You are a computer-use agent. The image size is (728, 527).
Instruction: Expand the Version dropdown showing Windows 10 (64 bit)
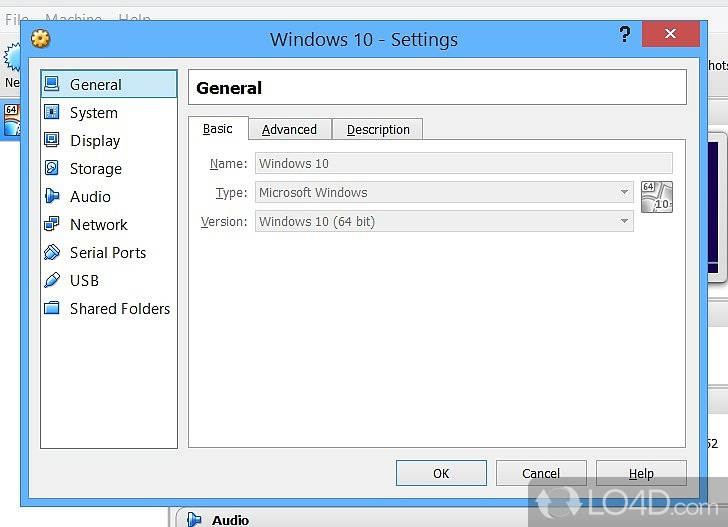tap(444, 221)
